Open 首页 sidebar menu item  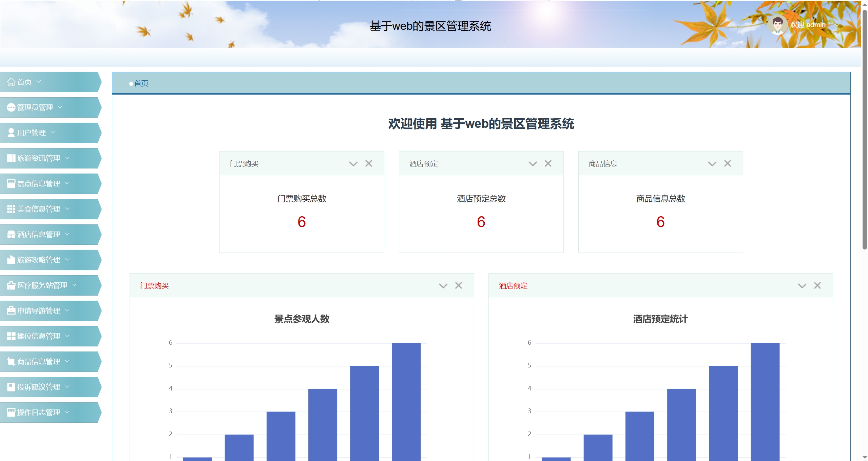click(x=50, y=82)
